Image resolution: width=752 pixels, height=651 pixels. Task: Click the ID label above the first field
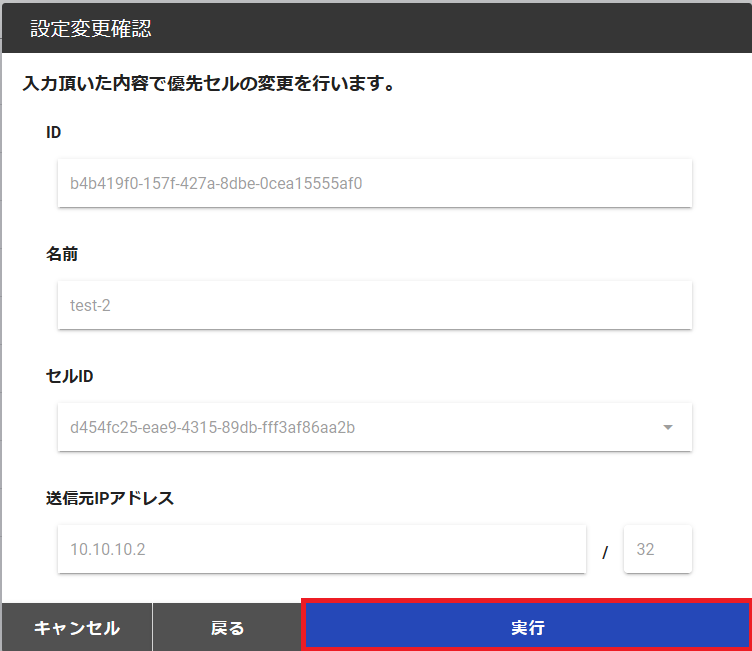[x=53, y=132]
